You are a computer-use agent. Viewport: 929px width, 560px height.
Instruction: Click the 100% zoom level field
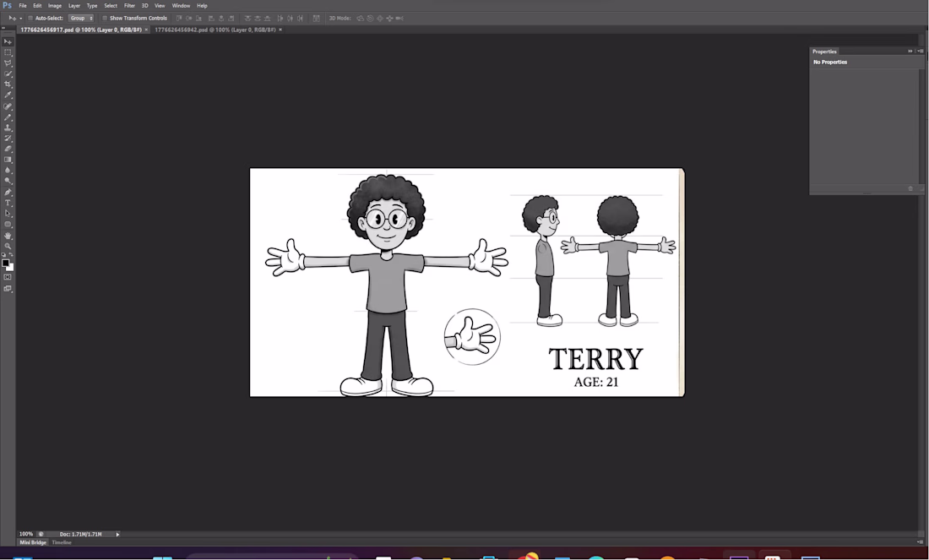(x=26, y=535)
